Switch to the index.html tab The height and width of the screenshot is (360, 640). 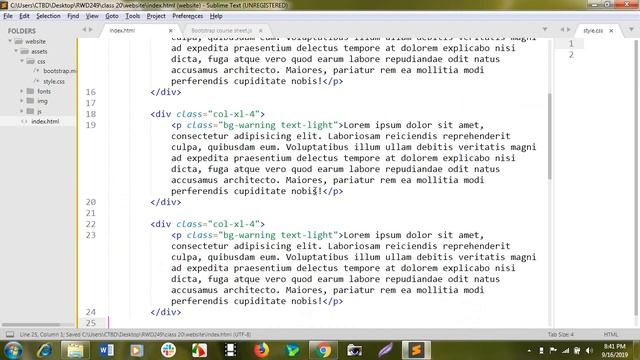pos(122,31)
